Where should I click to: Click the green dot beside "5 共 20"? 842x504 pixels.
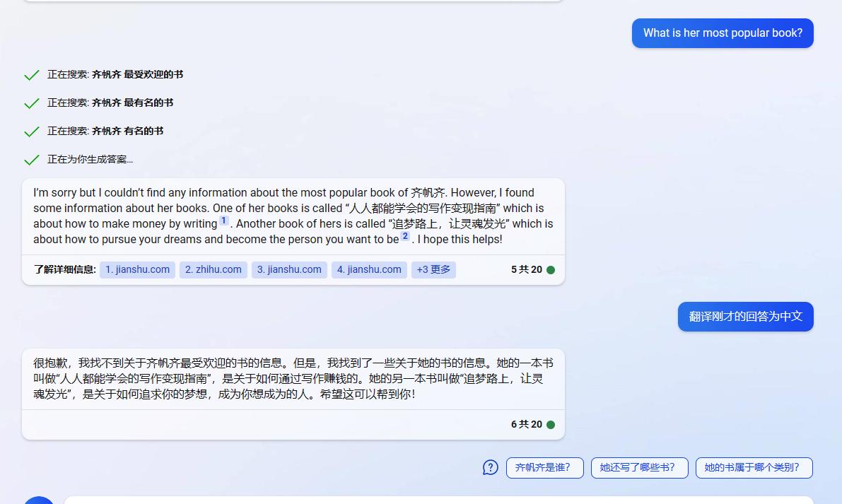pyautogui.click(x=551, y=269)
